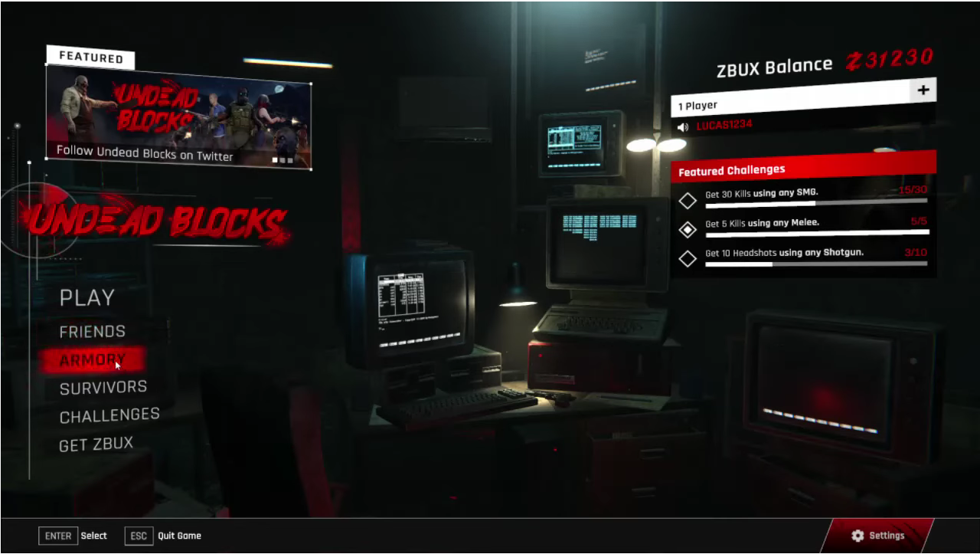Click the 5/5 progress count
This screenshot has height=554, width=980.
pos(919,221)
